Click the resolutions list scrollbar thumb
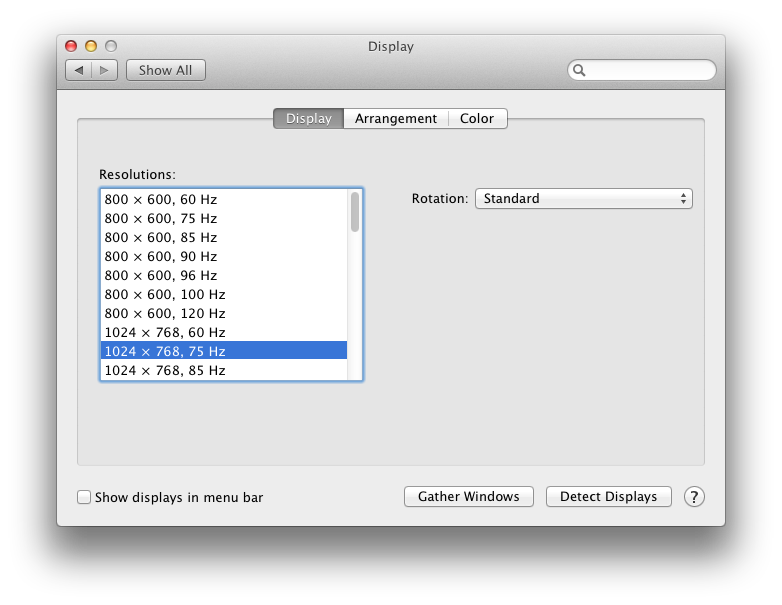 coord(355,212)
